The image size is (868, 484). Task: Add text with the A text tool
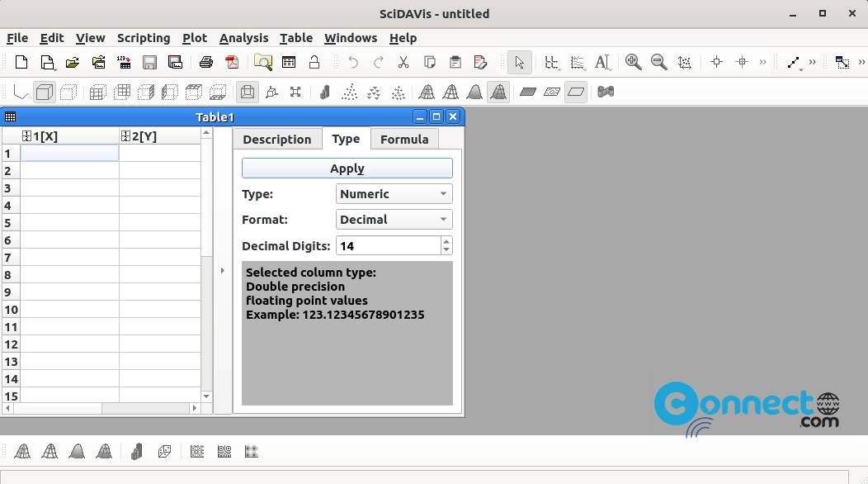point(601,62)
